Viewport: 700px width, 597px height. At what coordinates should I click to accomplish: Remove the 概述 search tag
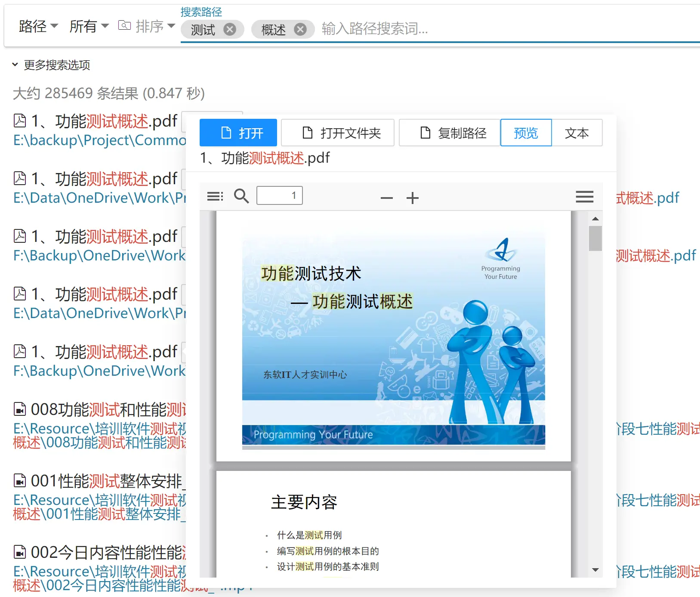click(300, 29)
